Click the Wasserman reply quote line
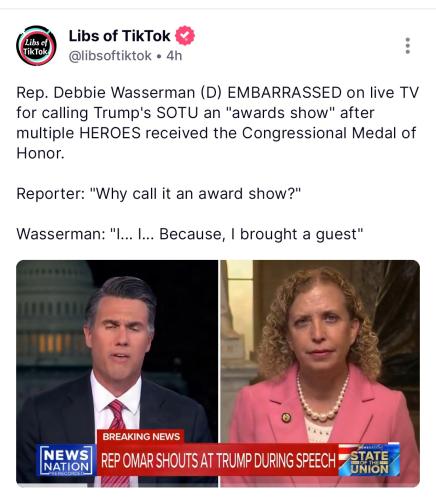The image size is (436, 500). (189, 234)
